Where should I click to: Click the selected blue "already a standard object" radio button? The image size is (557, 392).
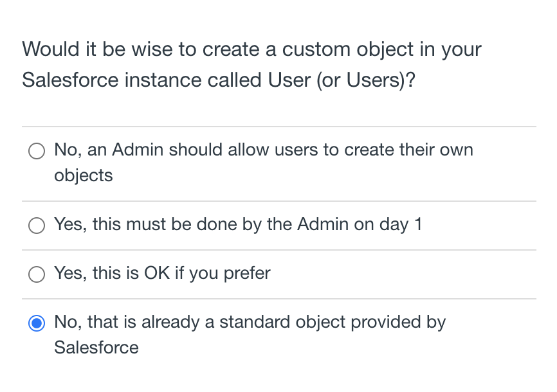(x=37, y=323)
